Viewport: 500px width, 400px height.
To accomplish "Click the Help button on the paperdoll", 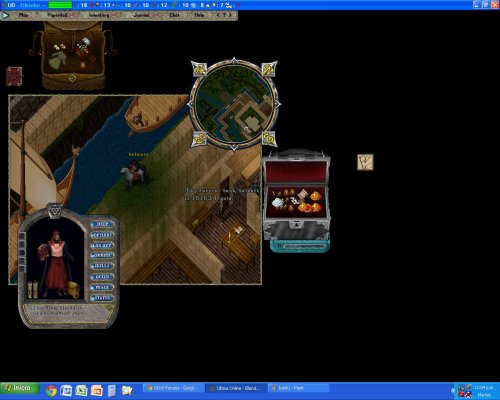I will (x=102, y=224).
